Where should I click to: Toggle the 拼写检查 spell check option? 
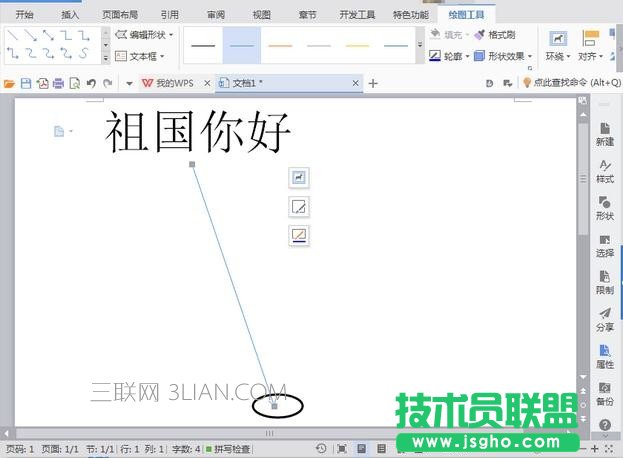click(229, 449)
